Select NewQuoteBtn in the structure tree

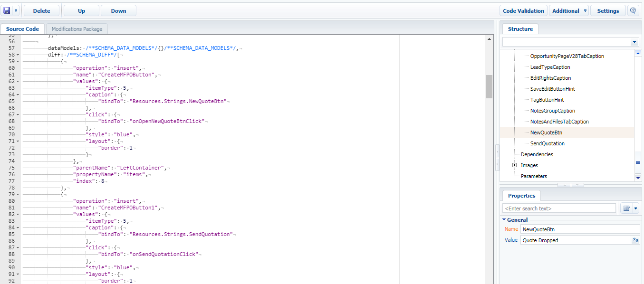[546, 133]
